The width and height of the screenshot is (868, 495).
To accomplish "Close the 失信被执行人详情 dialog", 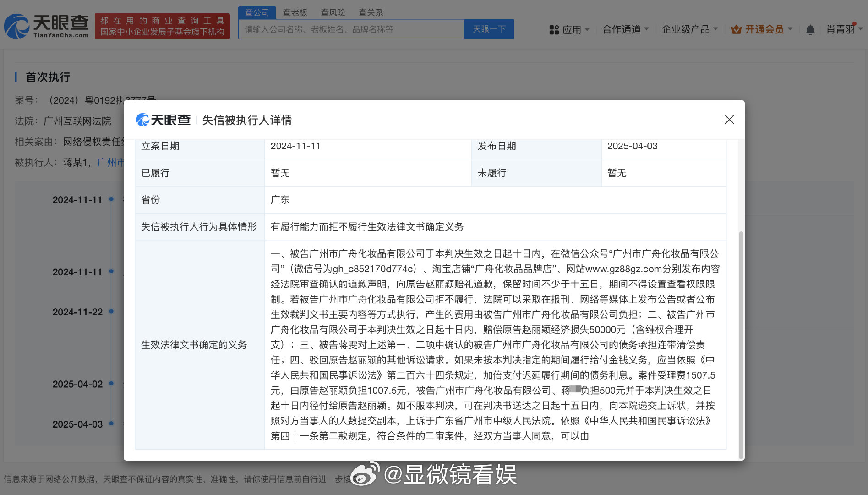I will 729,120.
